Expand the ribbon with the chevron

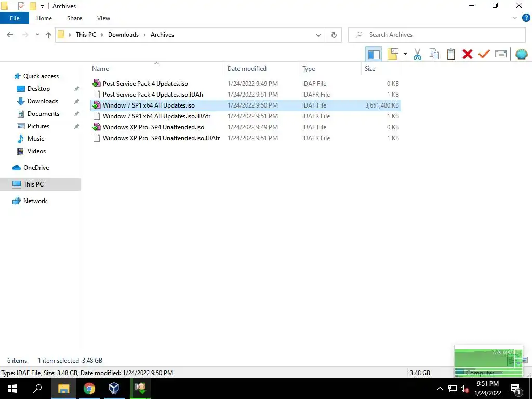[515, 18]
